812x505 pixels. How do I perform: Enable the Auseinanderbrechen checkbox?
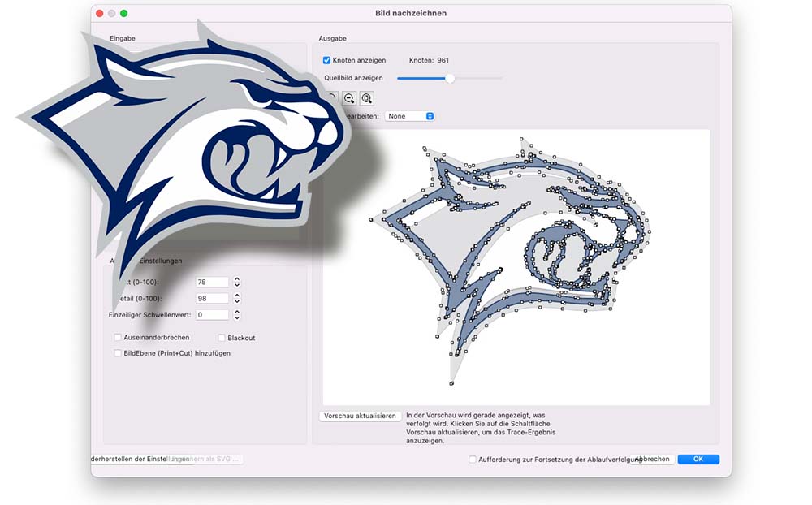click(x=118, y=337)
